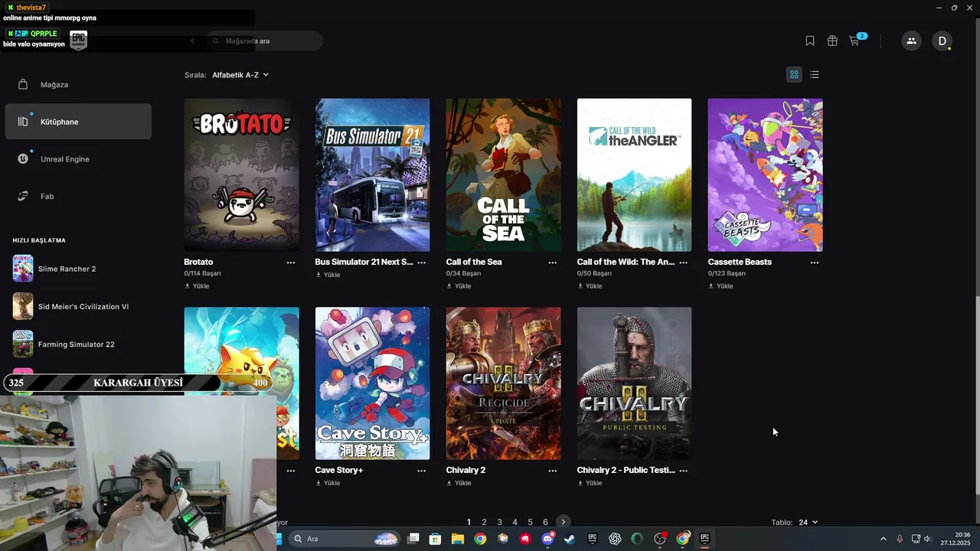Show hidden tray icons chevron
This screenshot has width=980, height=551.
pyautogui.click(x=883, y=539)
